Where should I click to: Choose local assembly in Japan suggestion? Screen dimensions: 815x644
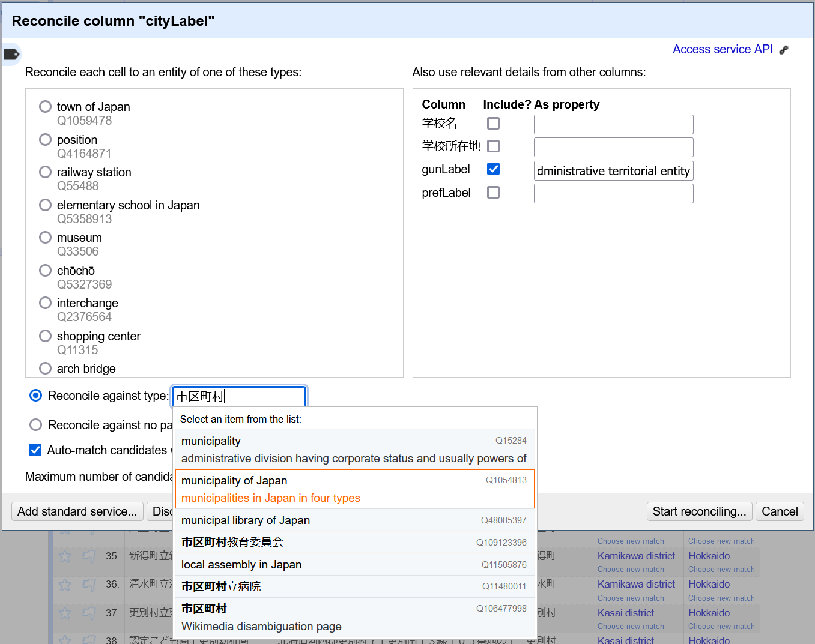coord(354,565)
